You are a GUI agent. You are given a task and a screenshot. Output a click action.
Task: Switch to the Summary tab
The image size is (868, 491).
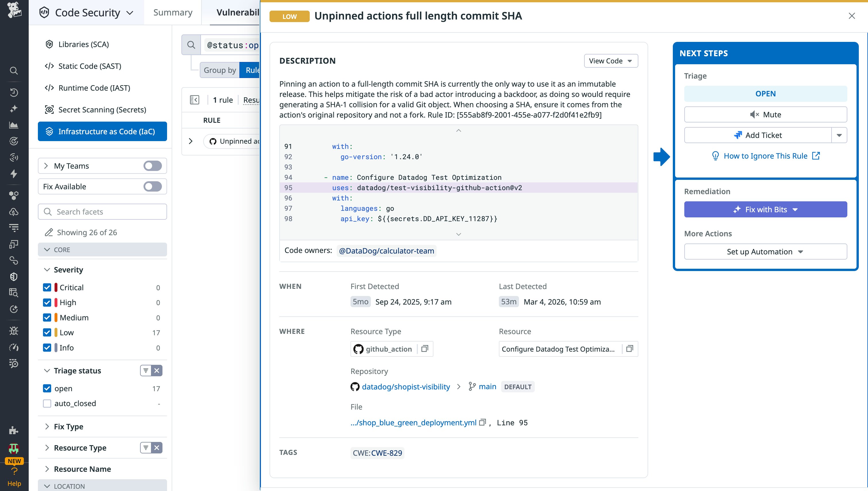tap(173, 12)
